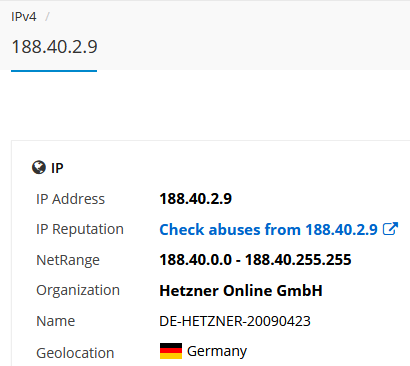Click the IP Reputation label
The height and width of the screenshot is (366, 410).
(80, 229)
